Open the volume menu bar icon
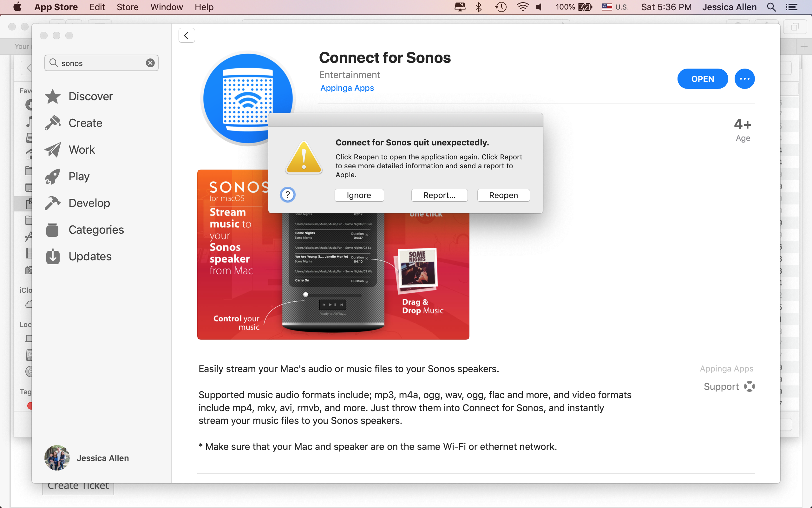 pos(539,7)
